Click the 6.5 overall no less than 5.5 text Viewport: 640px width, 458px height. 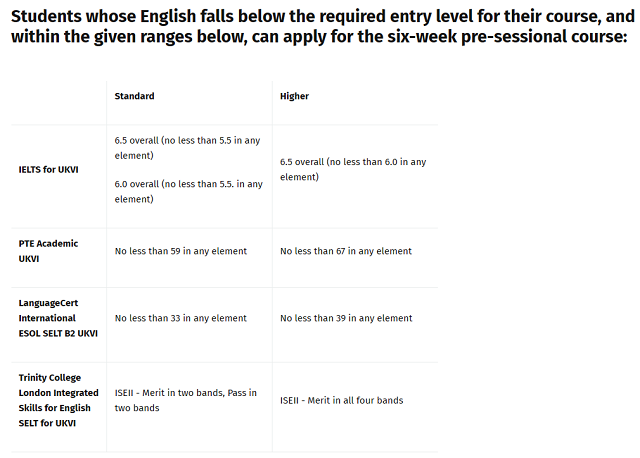tap(187, 148)
